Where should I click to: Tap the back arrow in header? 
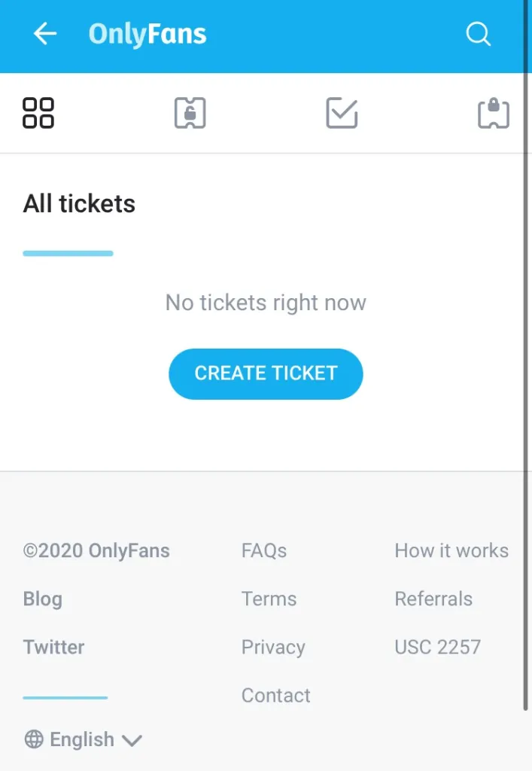[x=45, y=34]
